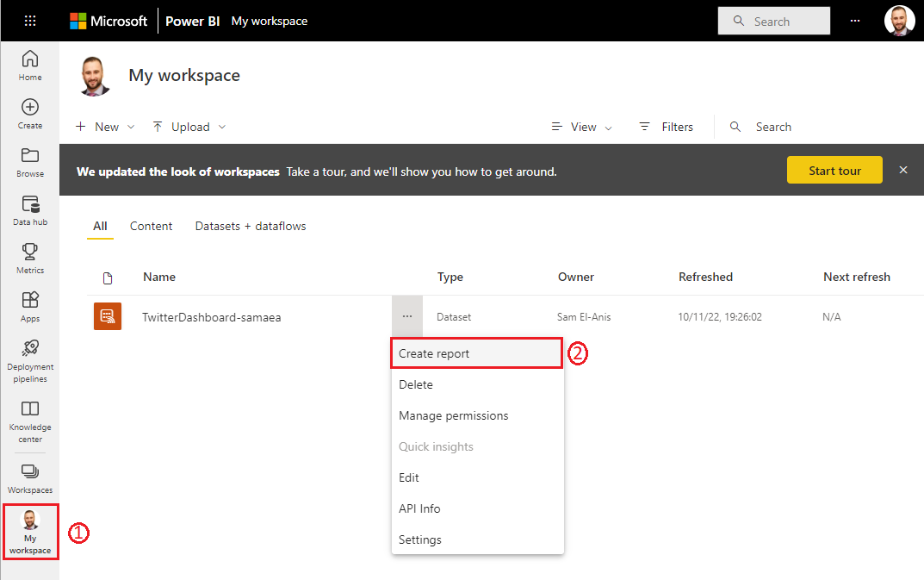Image resolution: width=924 pixels, height=580 pixels.
Task: Click Power BI in the header
Action: coord(192,22)
